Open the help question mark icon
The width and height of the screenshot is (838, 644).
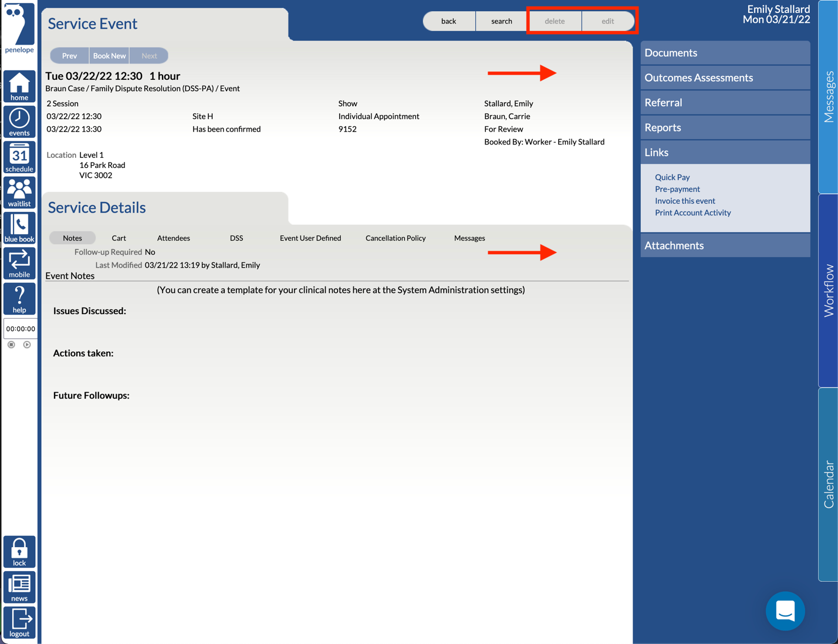[19, 299]
